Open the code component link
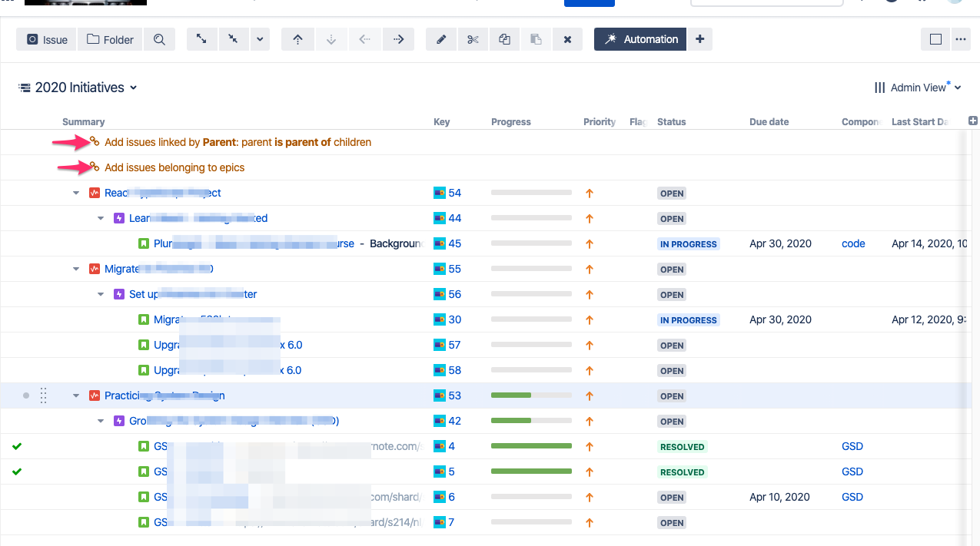Image resolution: width=980 pixels, height=546 pixels. (x=853, y=243)
